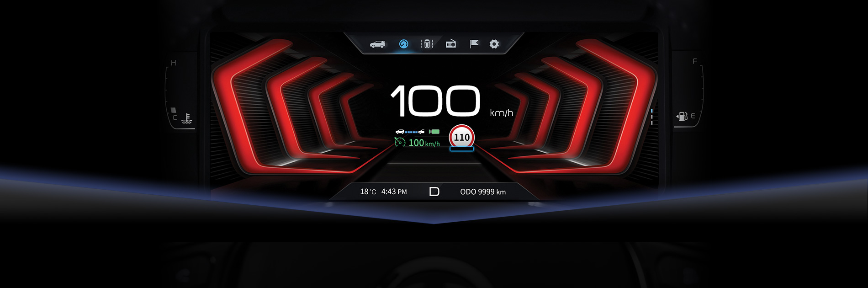Click the green 100 km/h cruise set speed

point(424,143)
